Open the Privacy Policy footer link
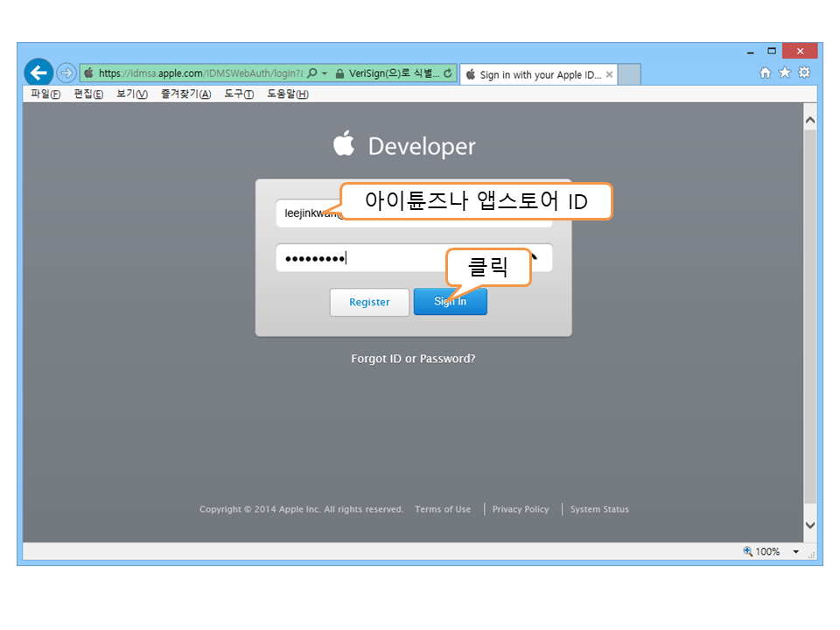Viewport: 840px width, 630px height. pyautogui.click(x=521, y=509)
